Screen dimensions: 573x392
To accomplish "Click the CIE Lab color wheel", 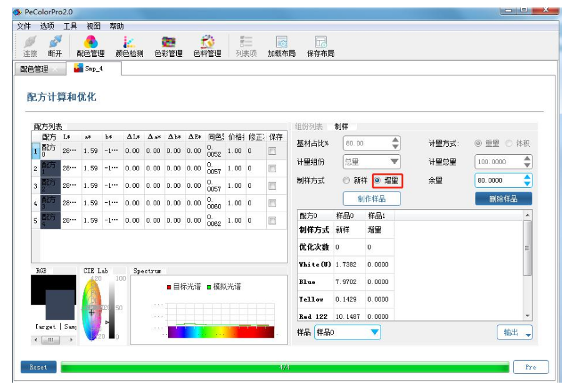I will (x=91, y=310).
